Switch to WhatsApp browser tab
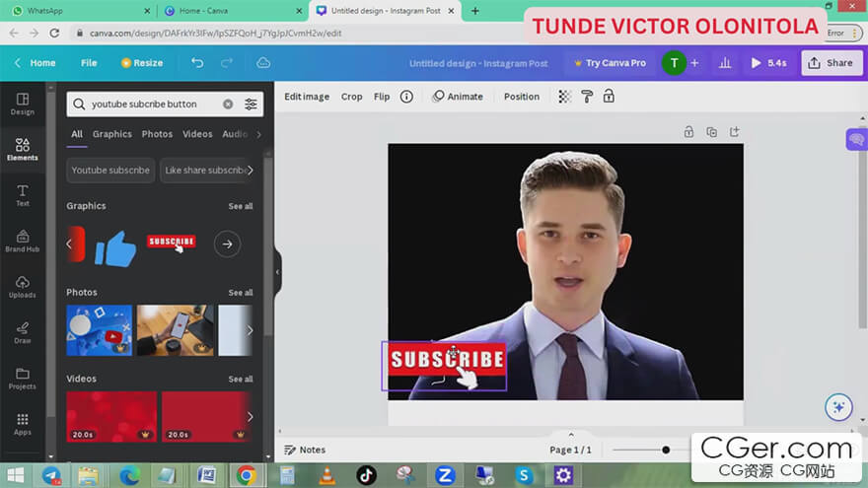This screenshot has height=488, width=868. [x=79, y=11]
